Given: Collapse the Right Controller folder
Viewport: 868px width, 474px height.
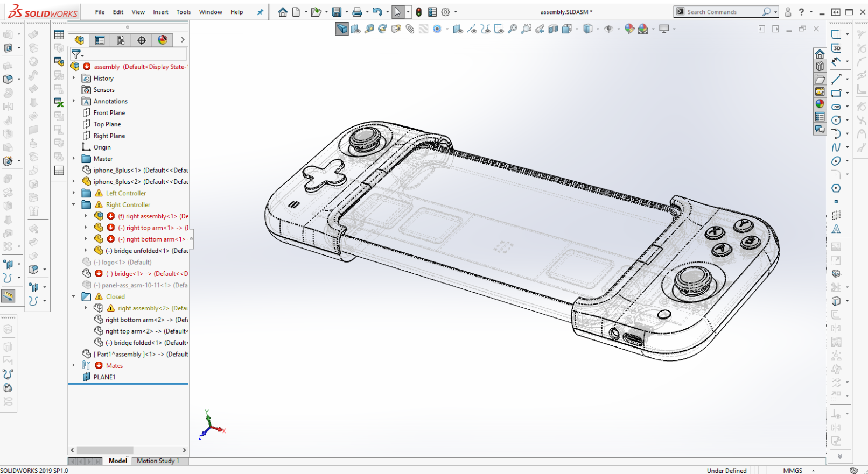Looking at the screenshot, I should point(74,204).
